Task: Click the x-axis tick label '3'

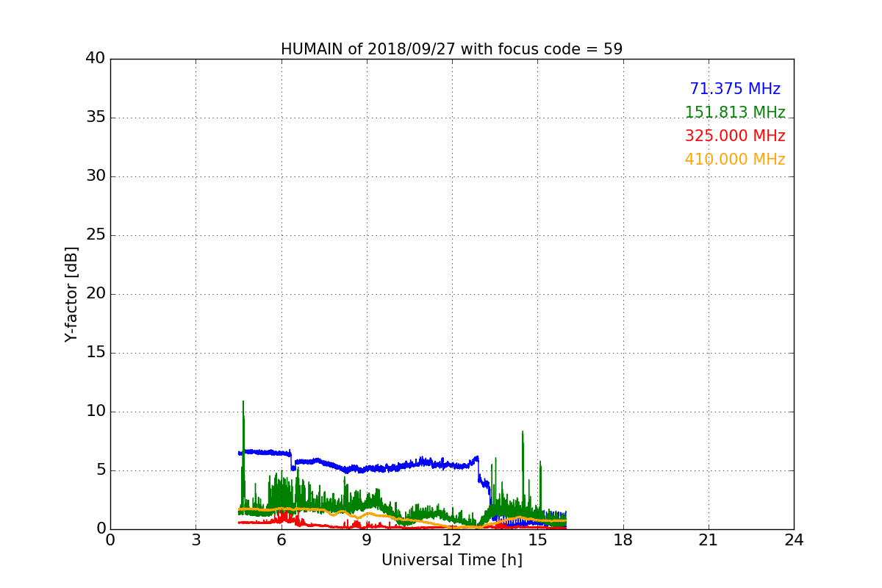Action: point(196,540)
